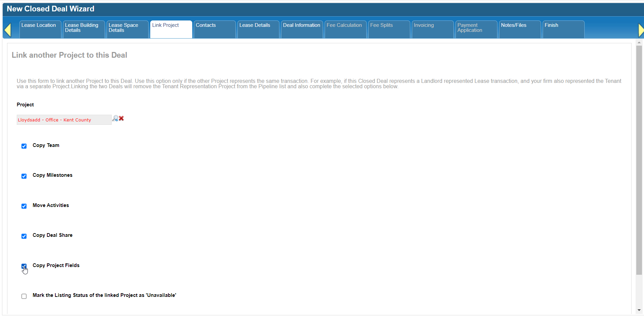Click the scrollbar down arrow
This screenshot has height=316, width=644.
coord(639,310)
